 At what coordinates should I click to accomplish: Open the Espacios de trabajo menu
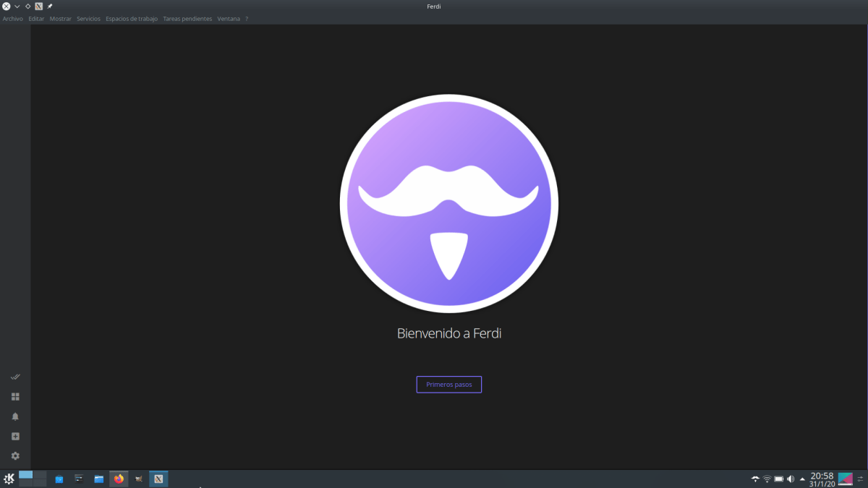(x=132, y=19)
